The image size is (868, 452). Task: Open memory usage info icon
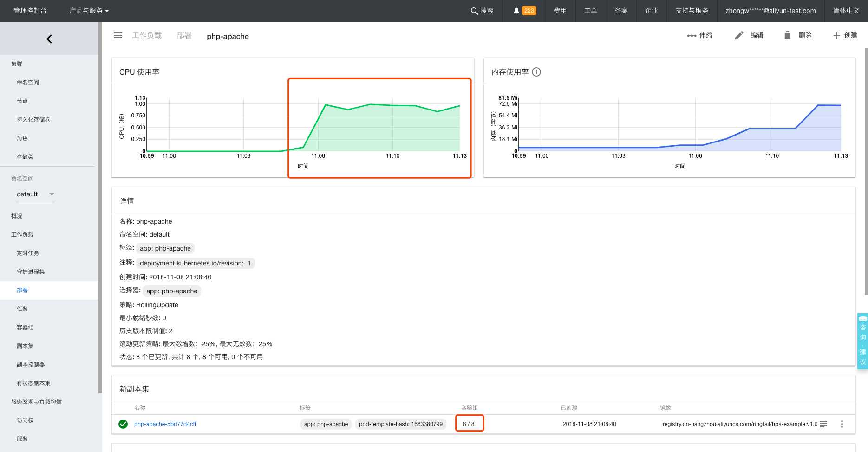pos(536,72)
